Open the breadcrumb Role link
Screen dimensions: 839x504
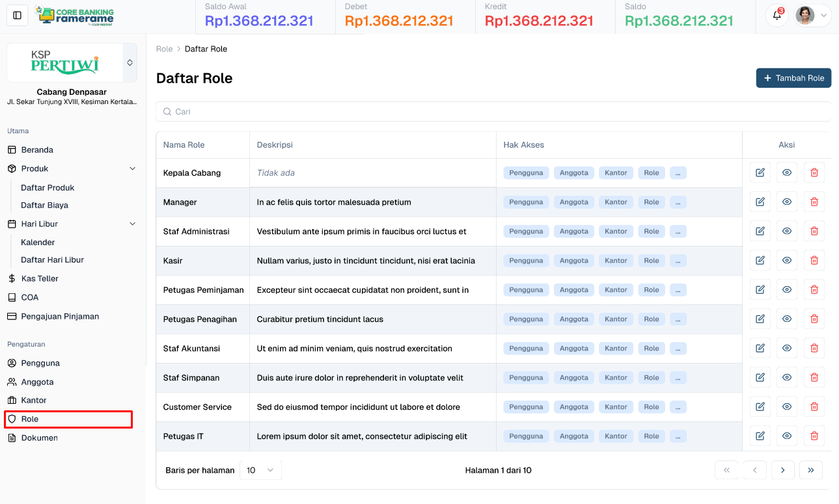pos(164,49)
